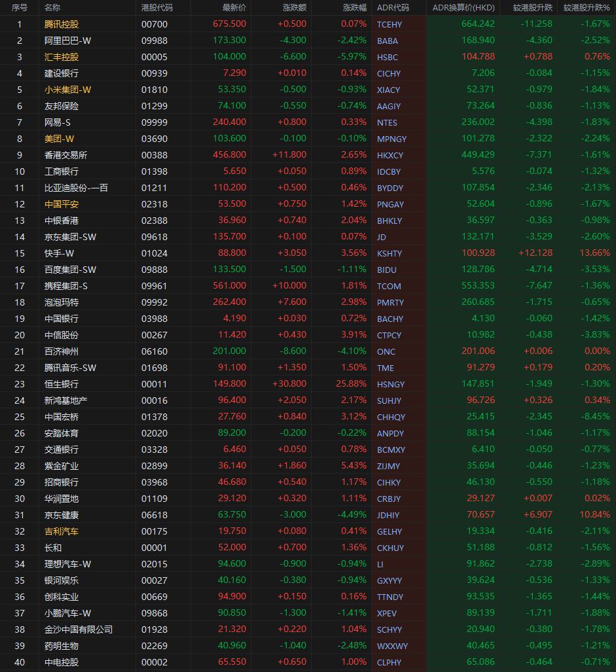Select stock name 携程集团-S
Image resolution: width=616 pixels, height=672 pixels.
tap(66, 286)
